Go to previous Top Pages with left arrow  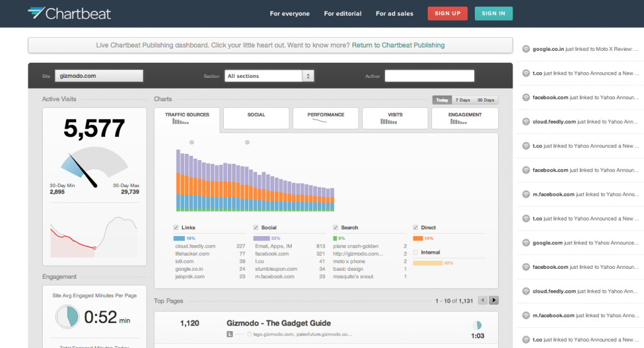click(x=483, y=300)
